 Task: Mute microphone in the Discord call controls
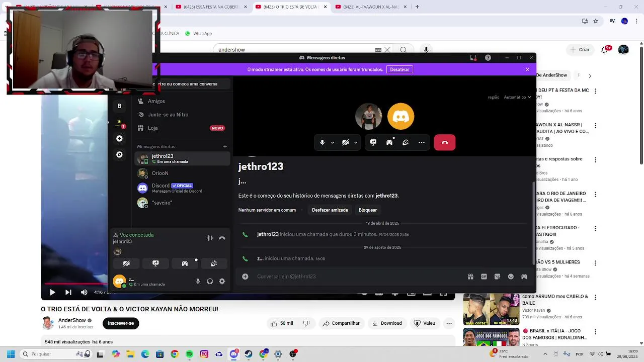(x=323, y=143)
